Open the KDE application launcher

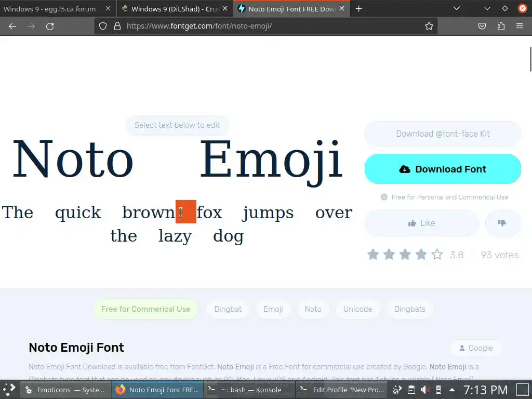click(x=9, y=390)
